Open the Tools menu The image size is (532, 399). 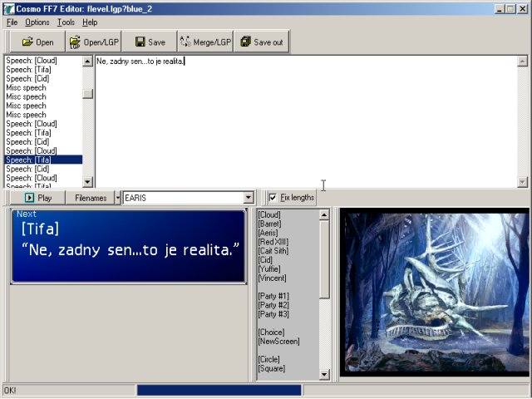pyautogui.click(x=66, y=22)
